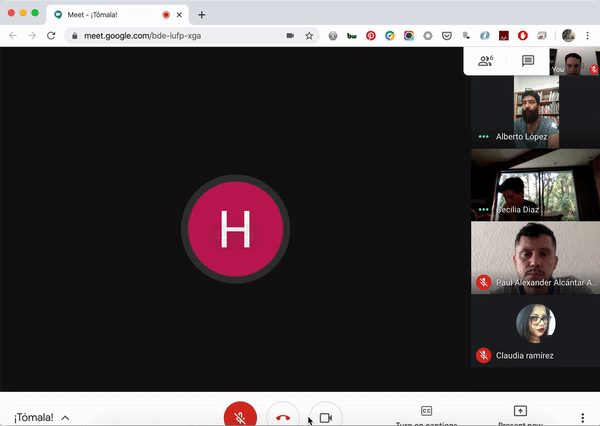Open dark red square extension icon
600x426 pixels.
tap(504, 36)
